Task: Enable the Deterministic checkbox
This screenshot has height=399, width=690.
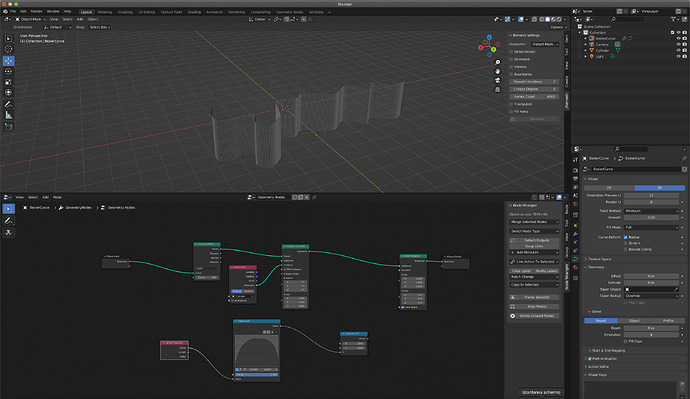Action: pyautogui.click(x=511, y=51)
